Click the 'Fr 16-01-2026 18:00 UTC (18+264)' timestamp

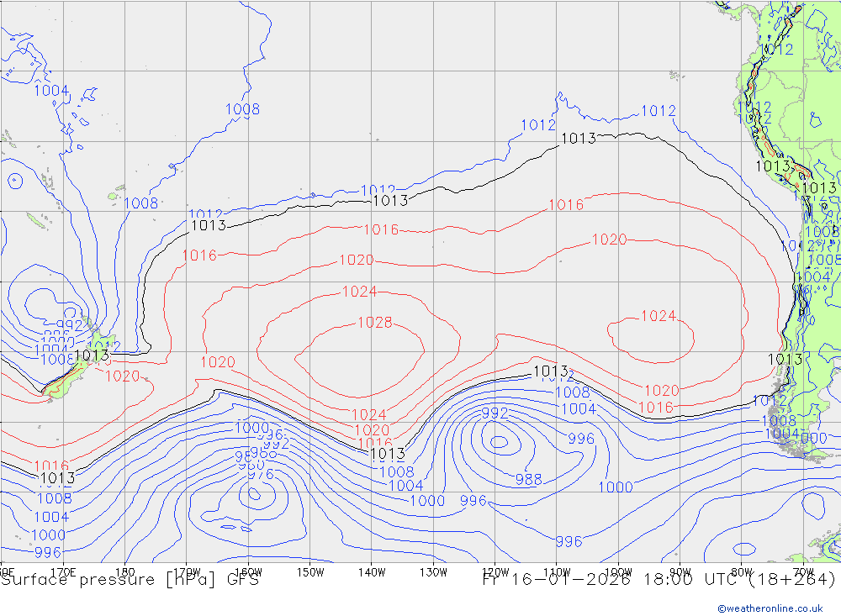659,580
